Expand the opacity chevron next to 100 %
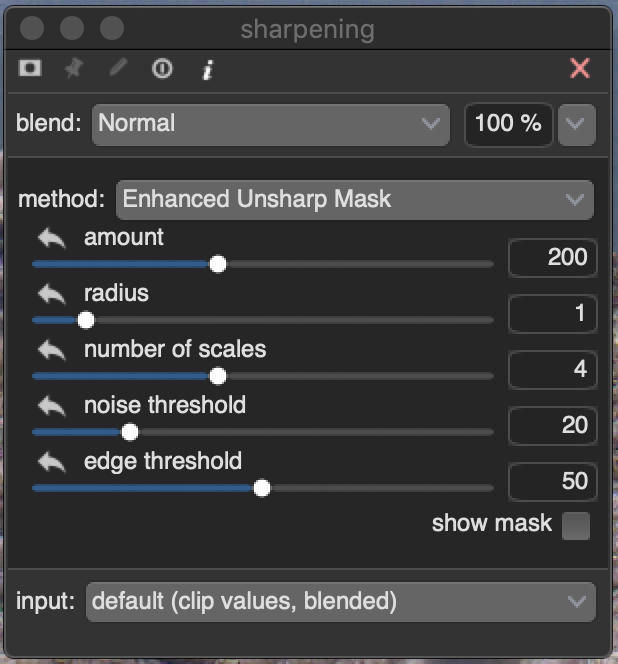Viewport: 618px width, 664px height. (575, 124)
